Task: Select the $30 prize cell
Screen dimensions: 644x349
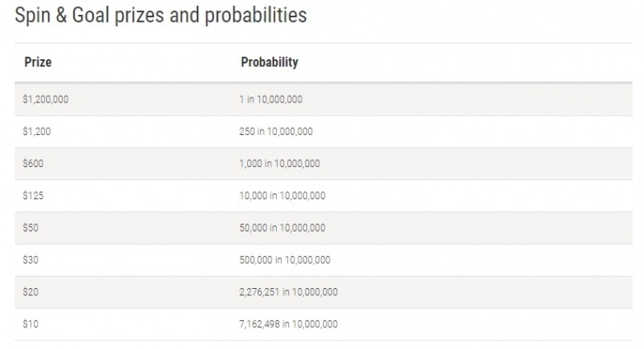Action: [x=30, y=260]
